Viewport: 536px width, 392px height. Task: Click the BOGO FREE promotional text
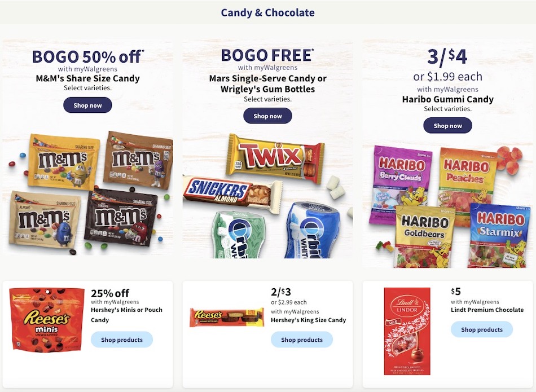click(x=267, y=55)
